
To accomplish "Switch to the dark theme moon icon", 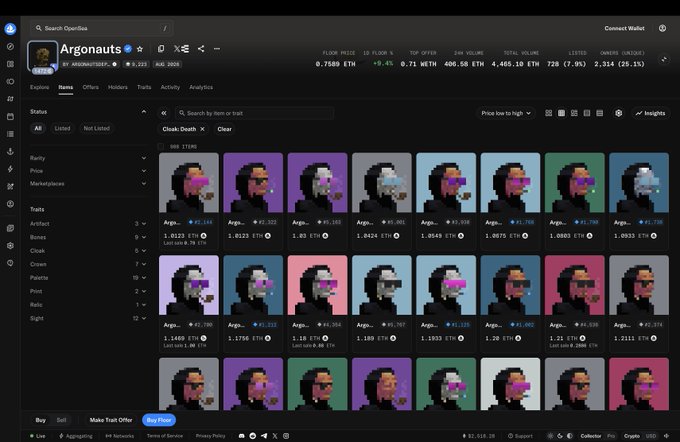I will pyautogui.click(x=560, y=436).
